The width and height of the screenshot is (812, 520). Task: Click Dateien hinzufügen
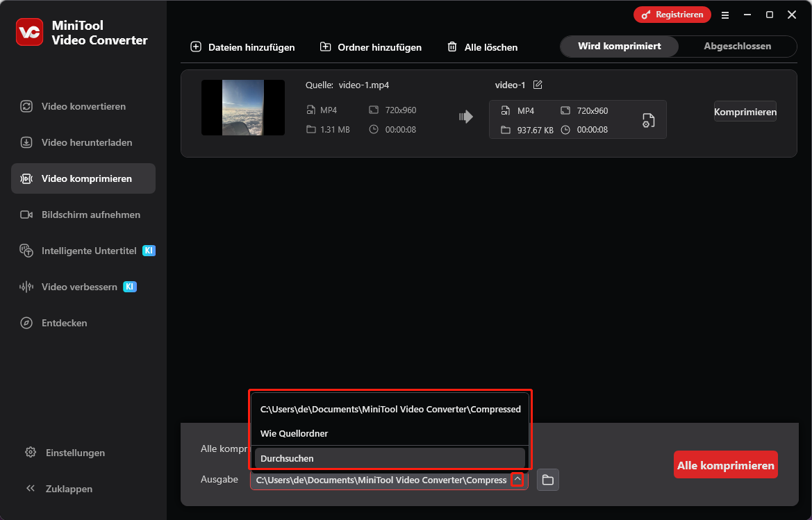(x=242, y=47)
